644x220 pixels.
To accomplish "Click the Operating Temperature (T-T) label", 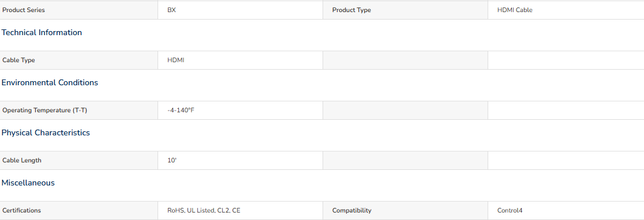I will click(x=45, y=110).
